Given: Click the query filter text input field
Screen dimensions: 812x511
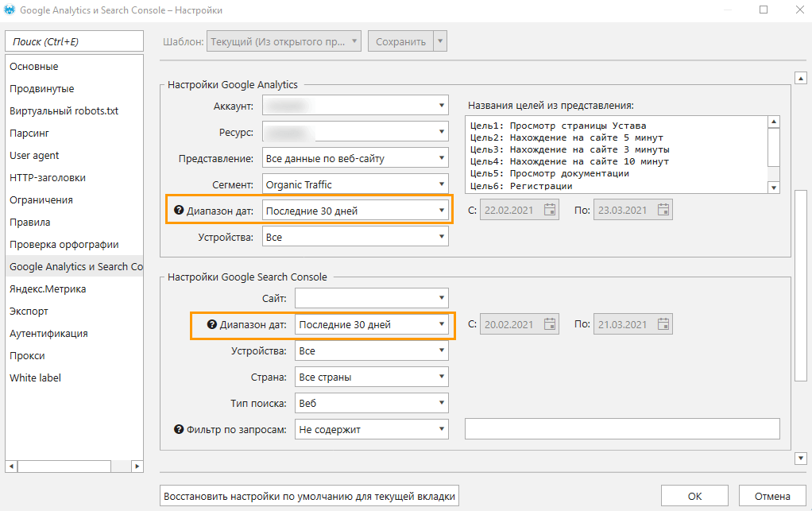Looking at the screenshot, I should pos(622,428).
